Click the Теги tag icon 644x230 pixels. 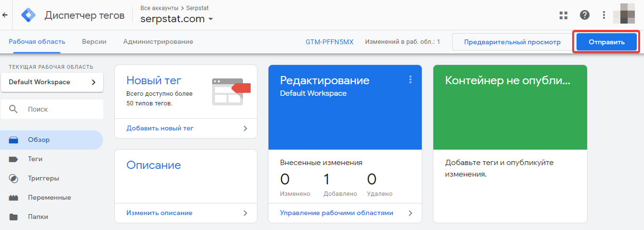tap(13, 159)
